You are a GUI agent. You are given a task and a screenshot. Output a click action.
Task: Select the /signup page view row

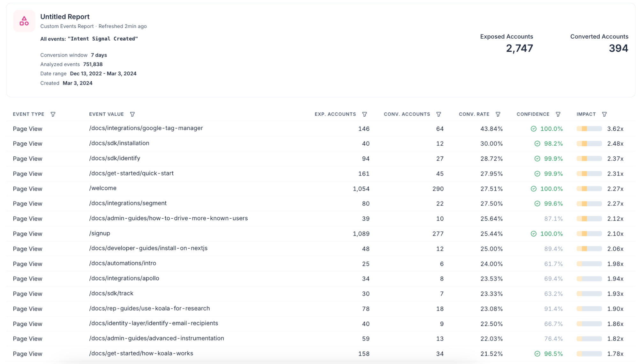click(100, 233)
